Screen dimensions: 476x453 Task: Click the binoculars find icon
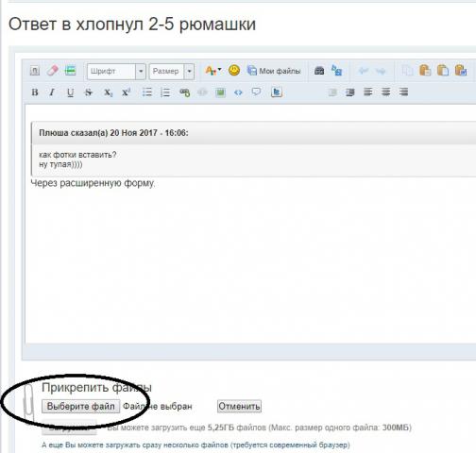319,71
